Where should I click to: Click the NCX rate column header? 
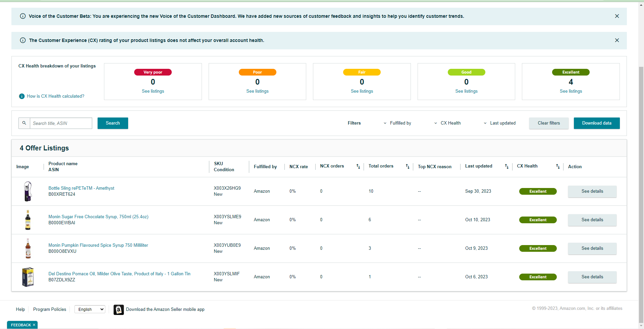click(x=299, y=167)
